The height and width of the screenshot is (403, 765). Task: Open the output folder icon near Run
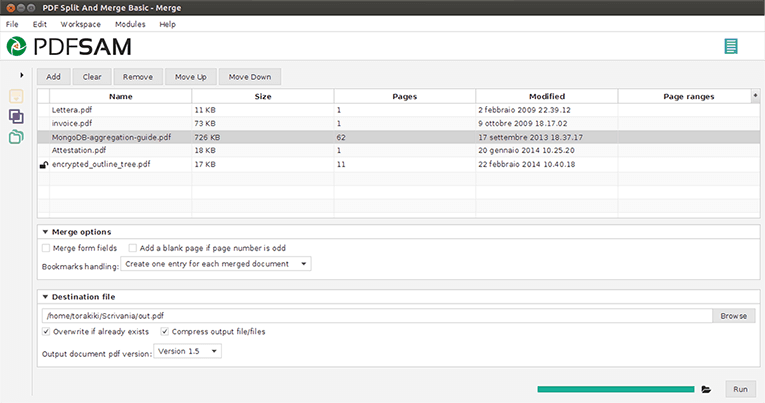tap(706, 389)
